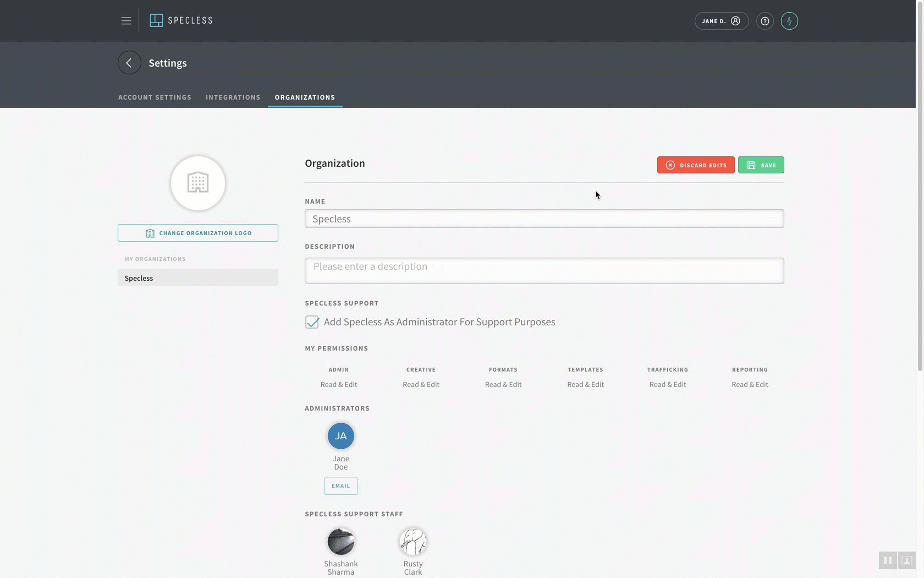
Task: Click the picture icon at bottom right
Action: [907, 560]
